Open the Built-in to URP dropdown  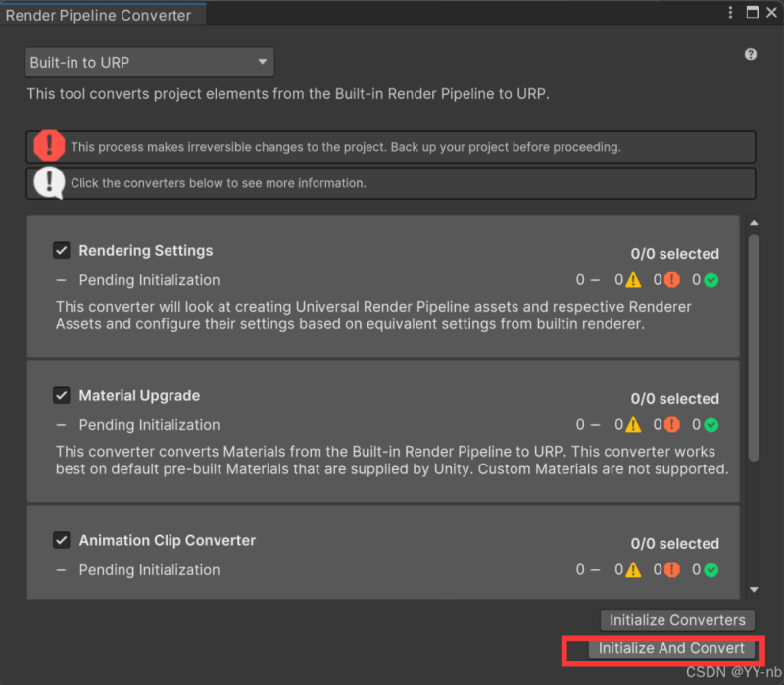click(149, 63)
